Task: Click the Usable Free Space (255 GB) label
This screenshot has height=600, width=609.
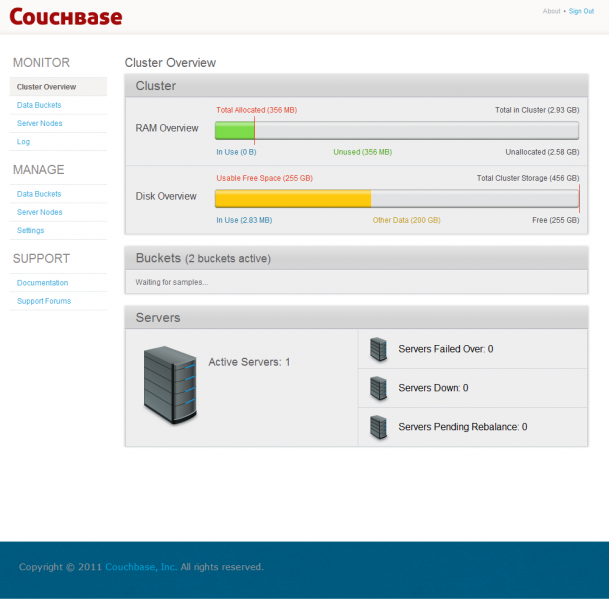Action: tap(264, 178)
